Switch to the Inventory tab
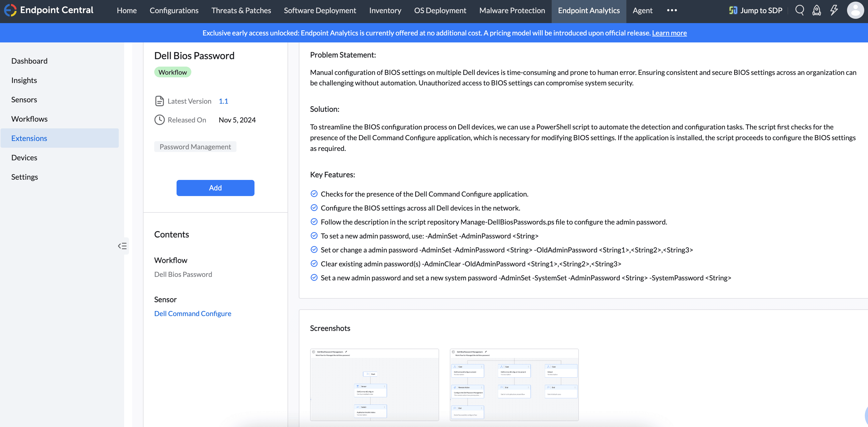The width and height of the screenshot is (868, 427). [385, 10]
